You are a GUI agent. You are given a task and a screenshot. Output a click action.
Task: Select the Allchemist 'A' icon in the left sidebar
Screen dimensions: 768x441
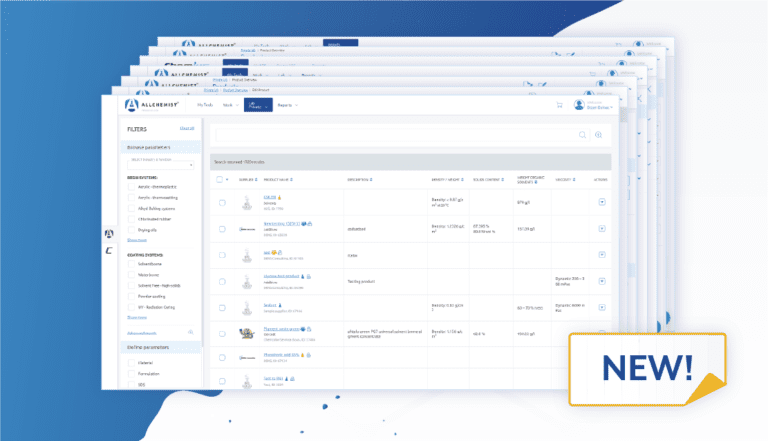pos(109,234)
